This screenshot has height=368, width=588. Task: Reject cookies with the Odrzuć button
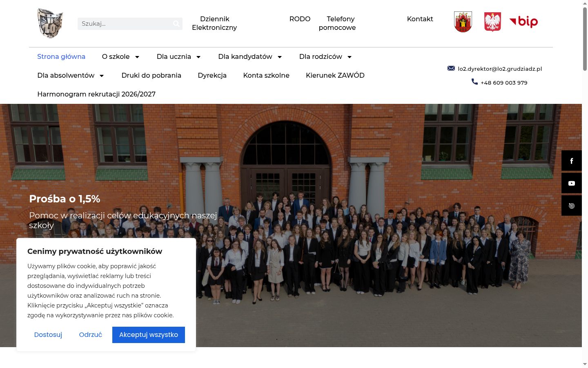(91, 334)
